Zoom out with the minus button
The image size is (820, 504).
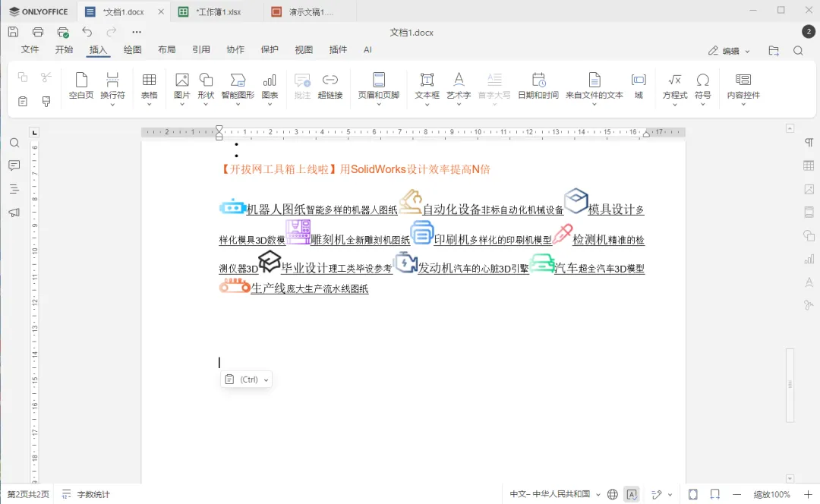coord(736,494)
